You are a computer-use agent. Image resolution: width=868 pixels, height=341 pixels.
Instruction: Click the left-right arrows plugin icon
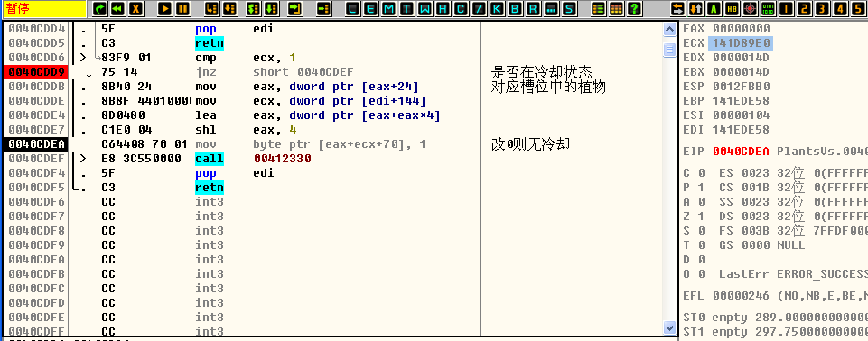tap(678, 8)
